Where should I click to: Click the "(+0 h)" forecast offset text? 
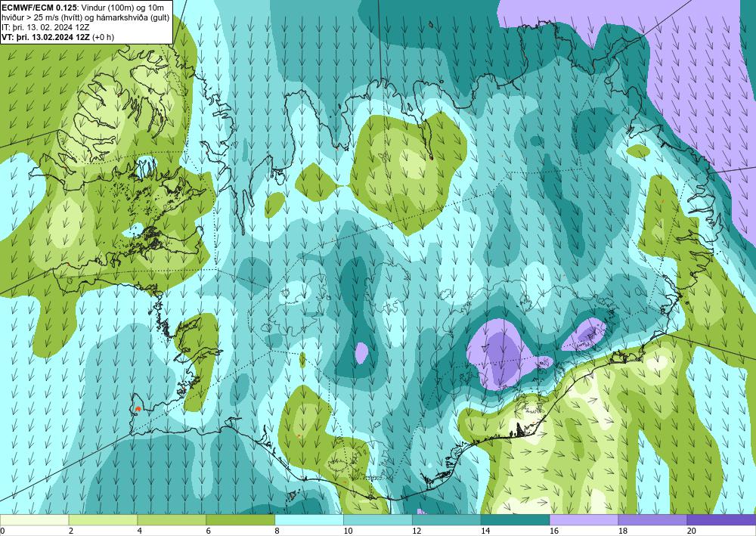coord(103,36)
